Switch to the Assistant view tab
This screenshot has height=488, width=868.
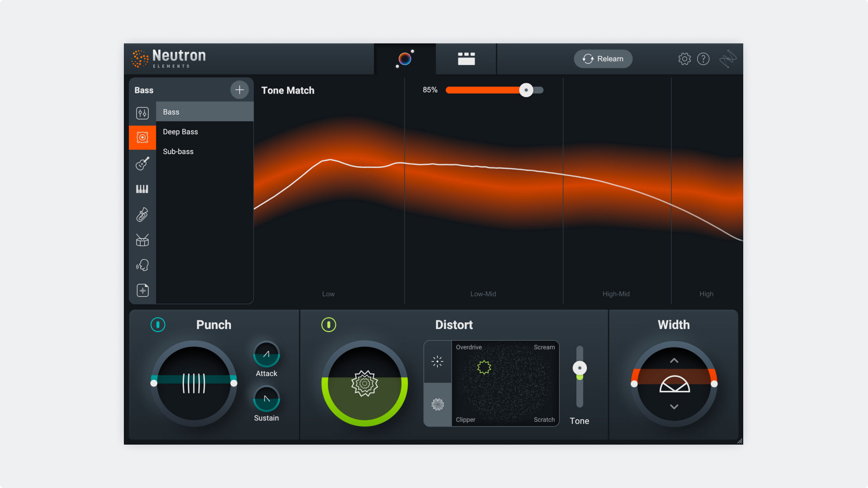[405, 59]
